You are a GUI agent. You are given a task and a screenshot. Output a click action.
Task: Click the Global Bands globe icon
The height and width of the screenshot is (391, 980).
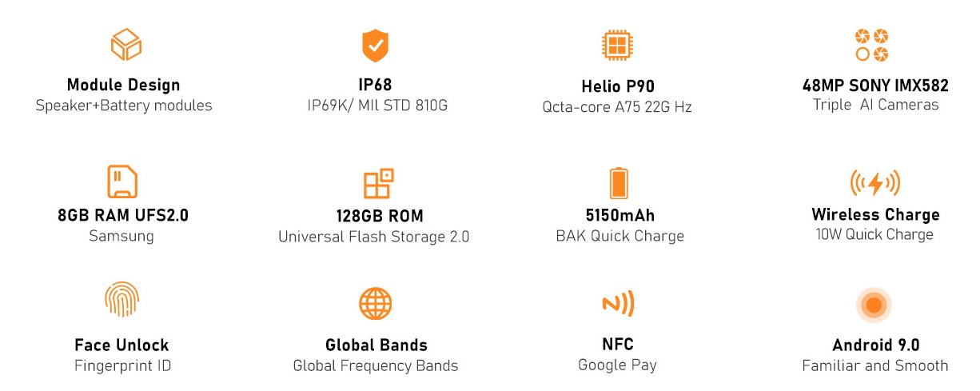tap(376, 304)
